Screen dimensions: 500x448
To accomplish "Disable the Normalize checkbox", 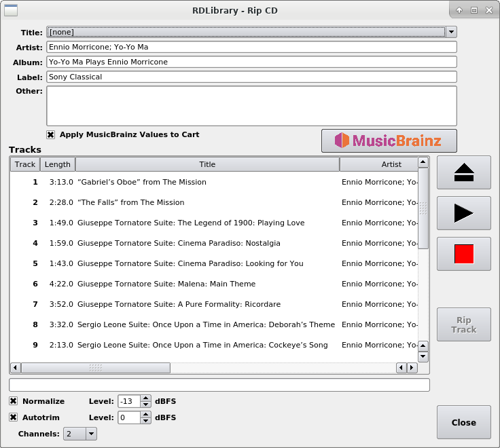I will (x=14, y=401).
